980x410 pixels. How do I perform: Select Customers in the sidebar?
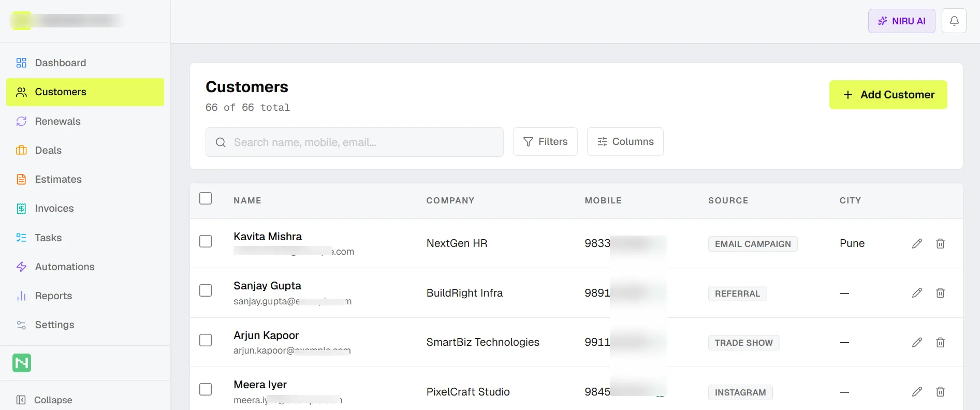(x=85, y=92)
